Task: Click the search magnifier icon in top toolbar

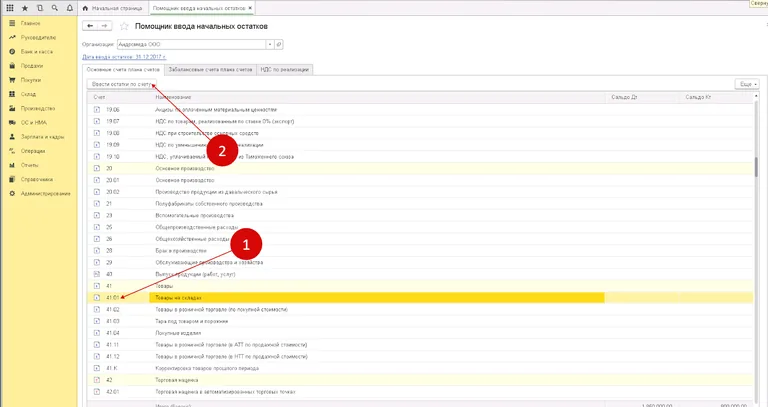Action: pos(53,8)
